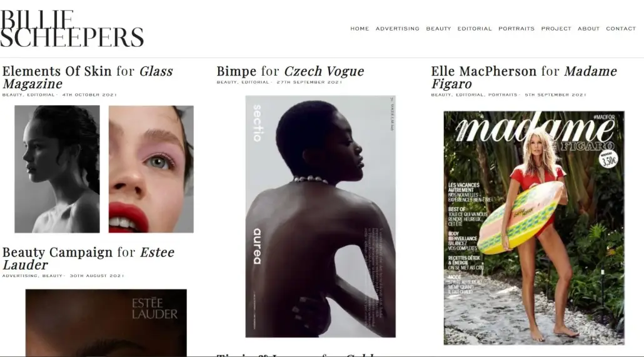
Task: Open the Madame Figaro cover image
Action: (x=534, y=228)
